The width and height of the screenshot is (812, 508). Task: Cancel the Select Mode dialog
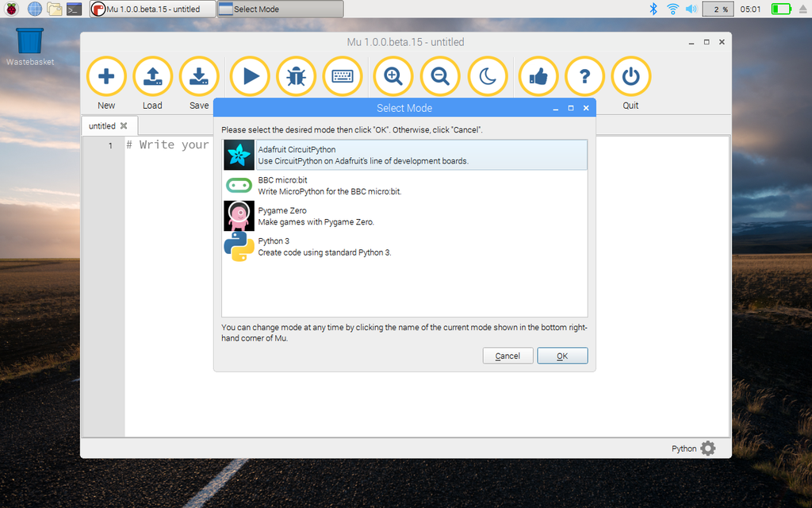click(x=507, y=356)
